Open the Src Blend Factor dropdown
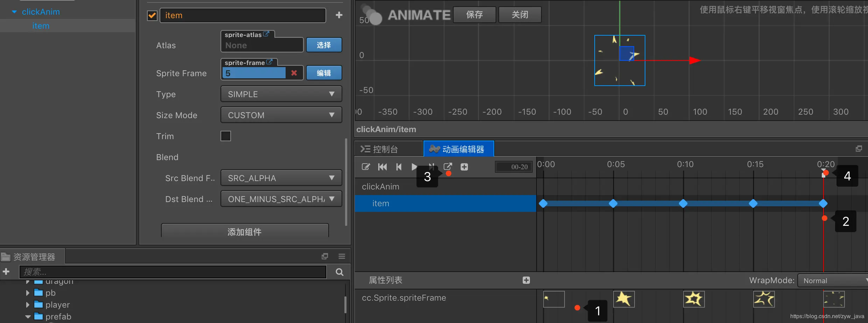The width and height of the screenshot is (868, 323). coord(281,178)
